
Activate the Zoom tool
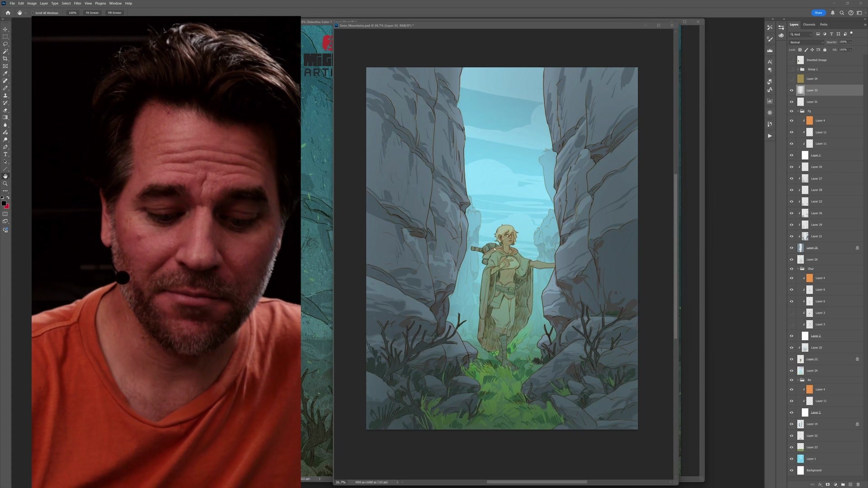[5, 183]
